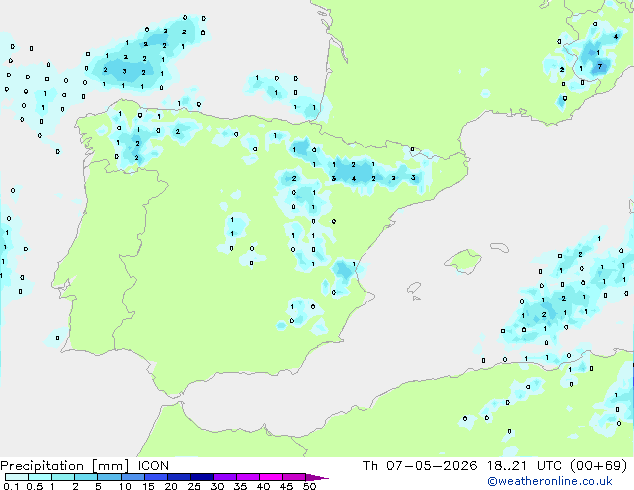Select the 30–35 mm purple legend swatch
The image size is (634, 490).
pyautogui.click(x=224, y=477)
